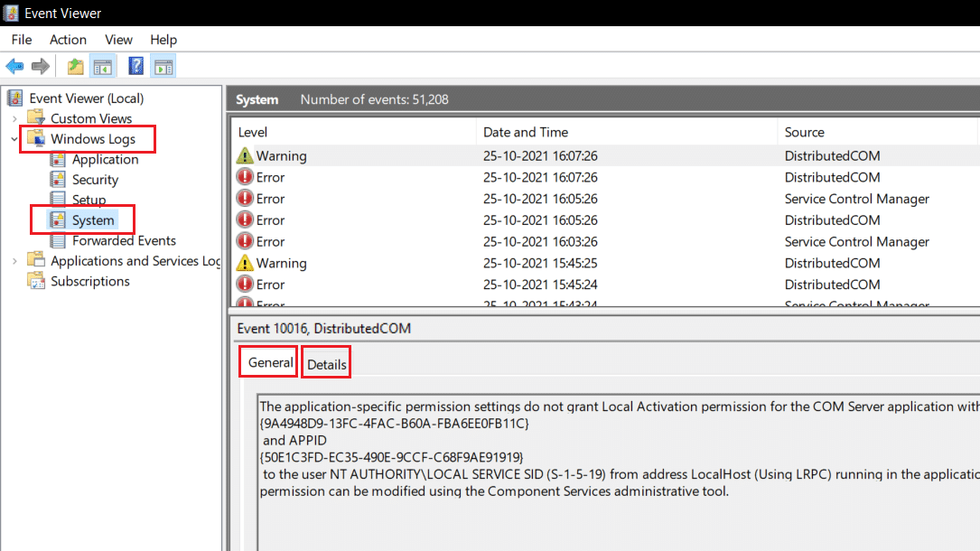The image size is (980, 551).
Task: Click the Up one level folder icon
Action: tap(76, 66)
